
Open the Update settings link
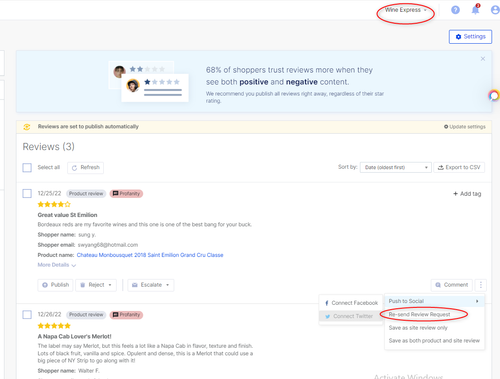(465, 127)
